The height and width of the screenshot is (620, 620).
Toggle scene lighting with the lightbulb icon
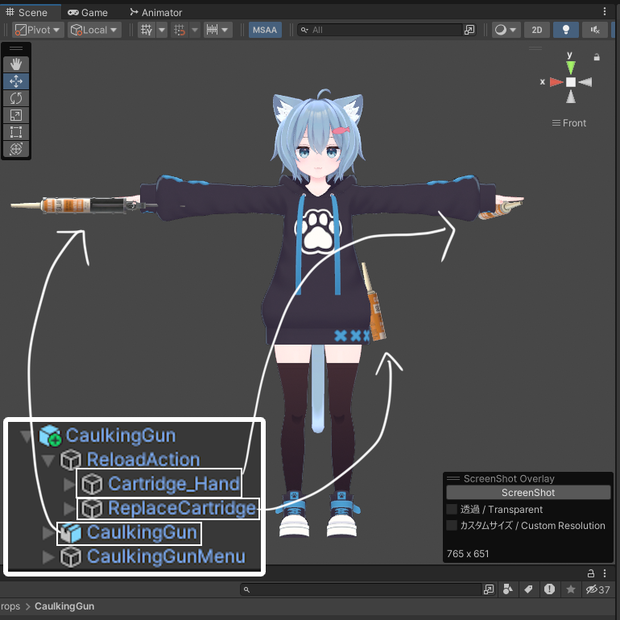[566, 30]
